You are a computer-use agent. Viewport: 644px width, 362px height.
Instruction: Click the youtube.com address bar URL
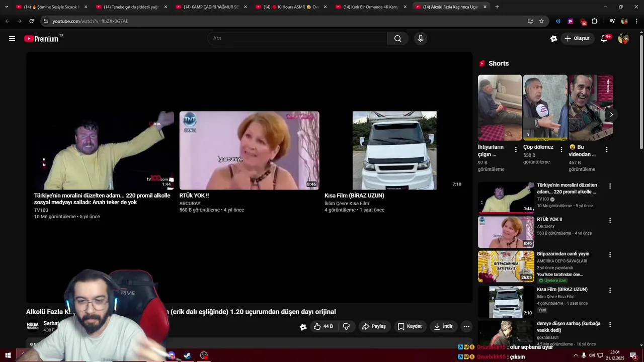[91, 21]
